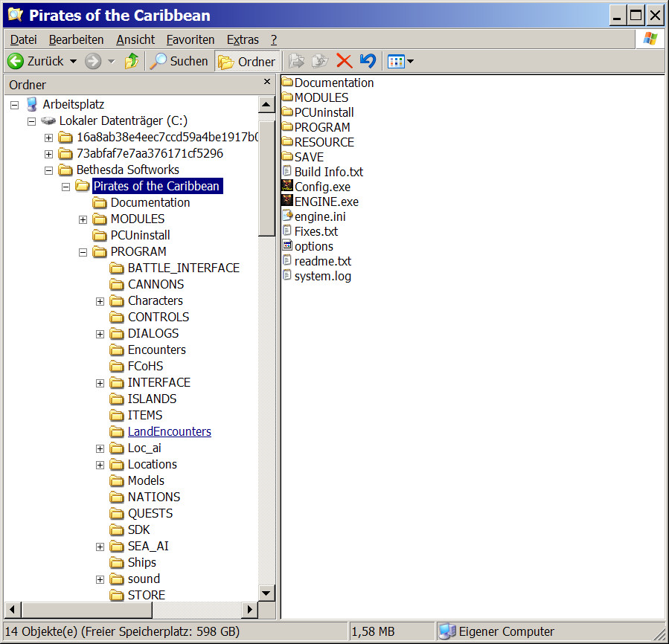The width and height of the screenshot is (669, 644).
Task: Close the Ordner side pane
Action: click(x=267, y=82)
